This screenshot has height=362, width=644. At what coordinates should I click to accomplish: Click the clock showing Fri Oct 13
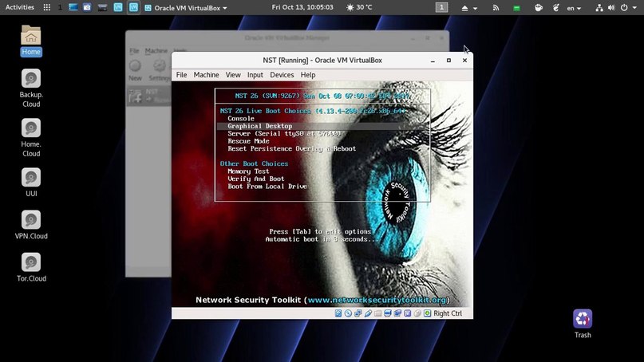click(302, 7)
